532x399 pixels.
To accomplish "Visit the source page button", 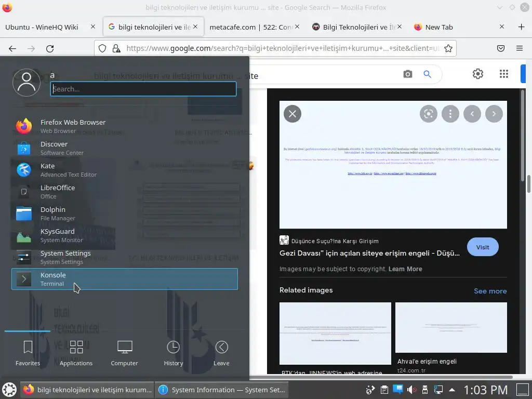I will (x=483, y=247).
